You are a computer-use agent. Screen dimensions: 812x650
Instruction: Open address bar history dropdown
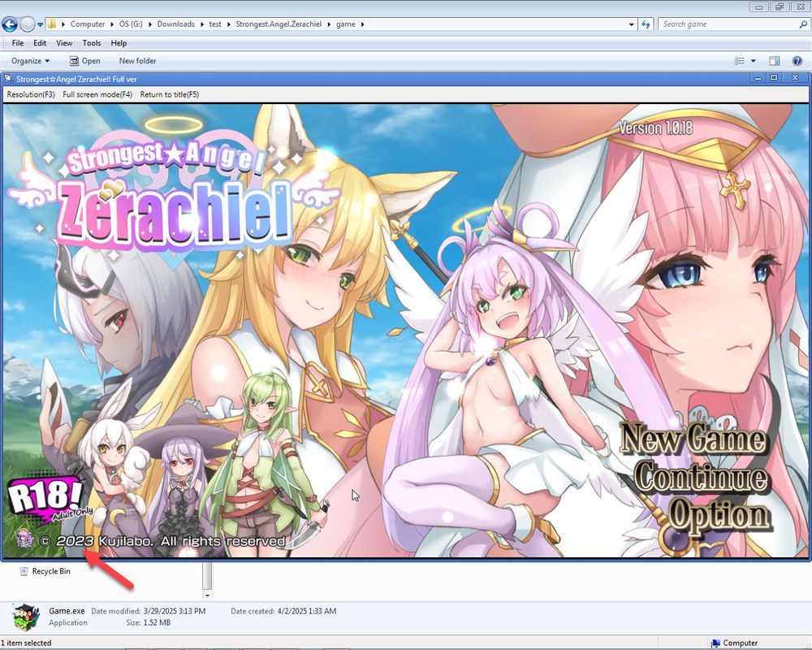(x=631, y=24)
